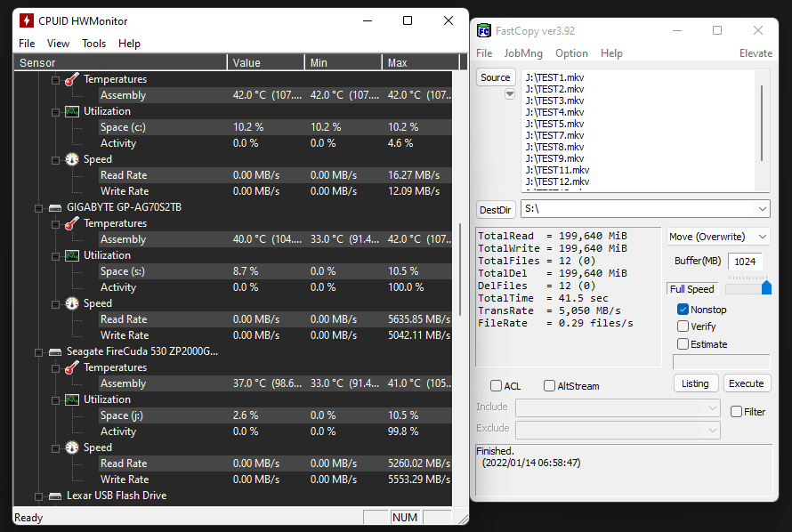Click the Min column header
Viewport: 792px width, 532px height.
coord(343,62)
